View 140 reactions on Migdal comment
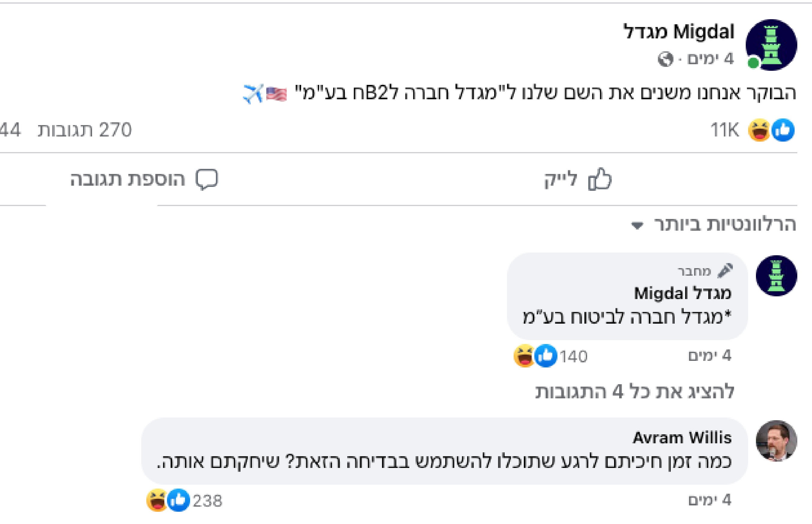Screen dimensions: 812x524 point(574,357)
